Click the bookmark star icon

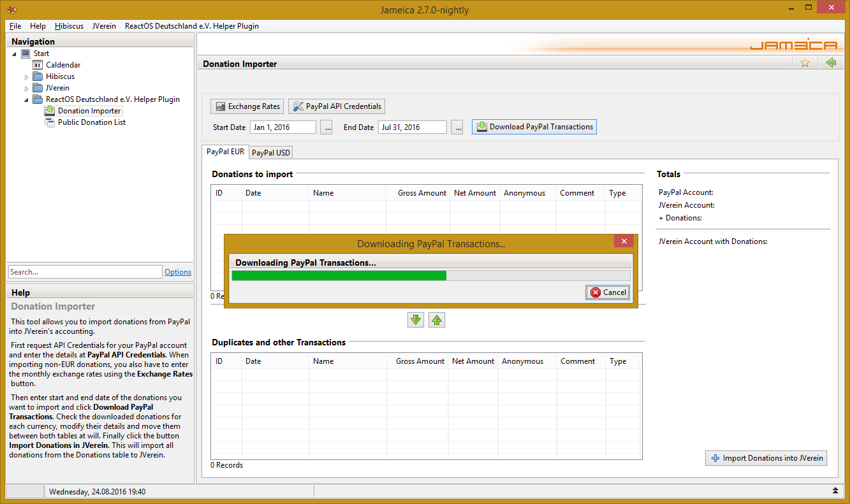click(x=805, y=62)
